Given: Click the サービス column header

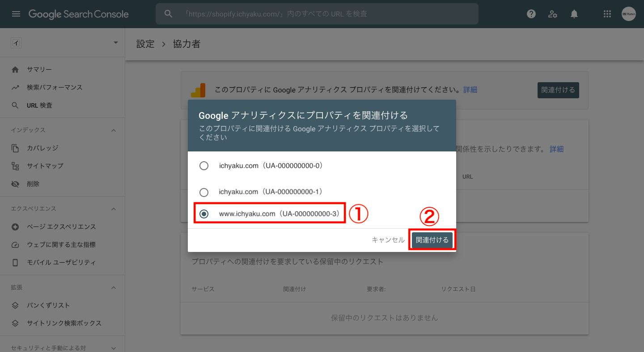Looking at the screenshot, I should pos(203,289).
